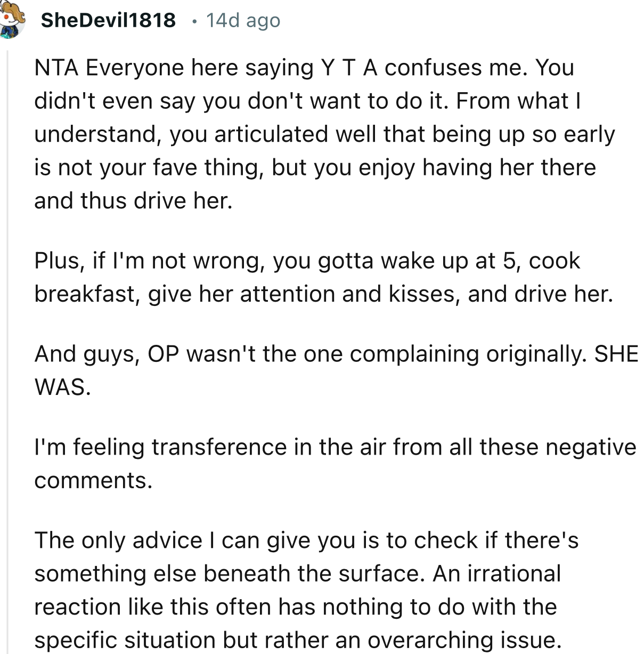Click the word "transference" in the comment
The height and width of the screenshot is (654, 644).
click(219, 447)
